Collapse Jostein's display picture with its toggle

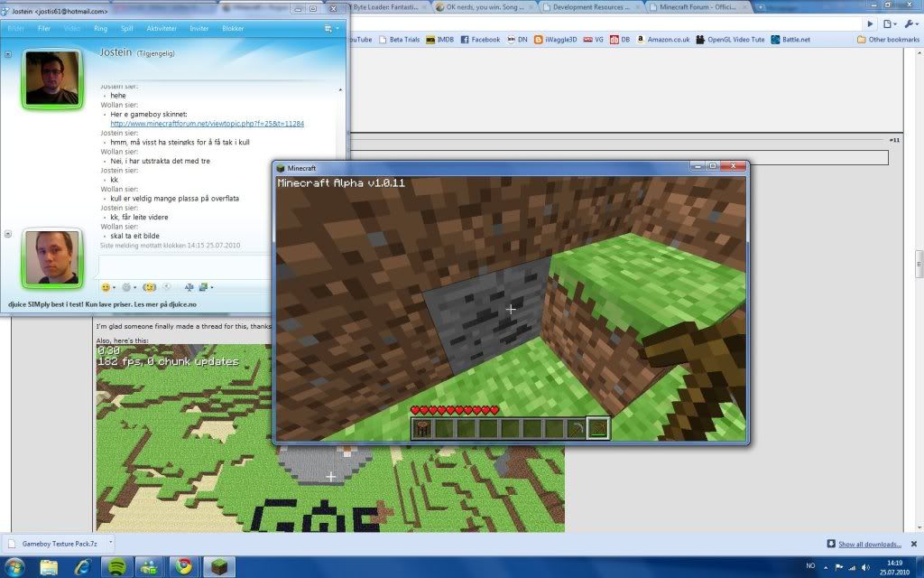click(8, 54)
